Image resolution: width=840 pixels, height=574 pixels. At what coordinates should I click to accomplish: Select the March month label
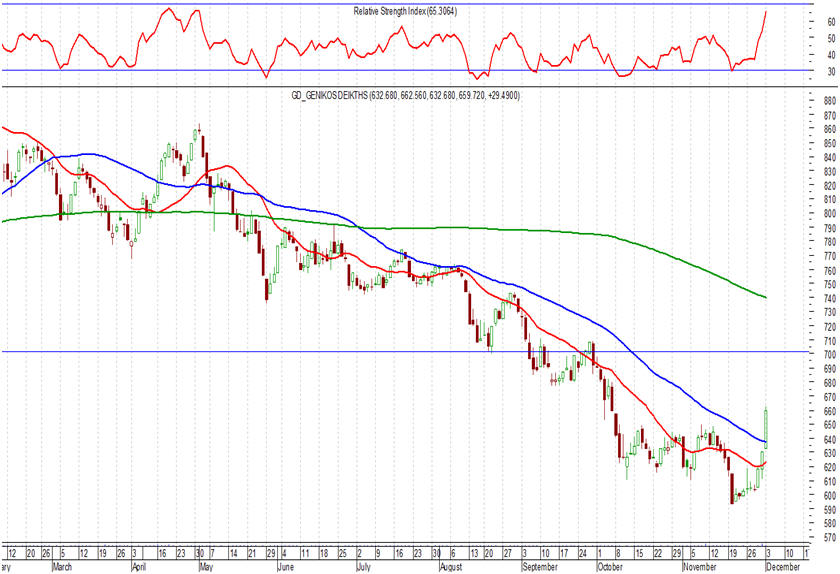pyautogui.click(x=62, y=566)
